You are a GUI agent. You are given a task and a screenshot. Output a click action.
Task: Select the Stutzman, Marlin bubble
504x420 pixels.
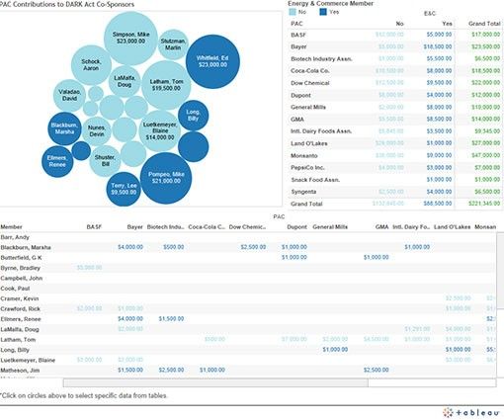coord(173,44)
